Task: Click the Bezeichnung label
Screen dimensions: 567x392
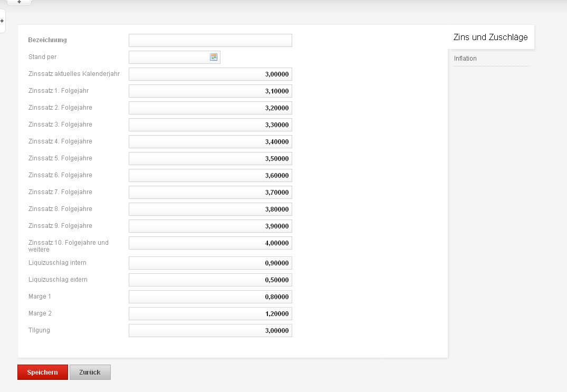Action: click(47, 40)
